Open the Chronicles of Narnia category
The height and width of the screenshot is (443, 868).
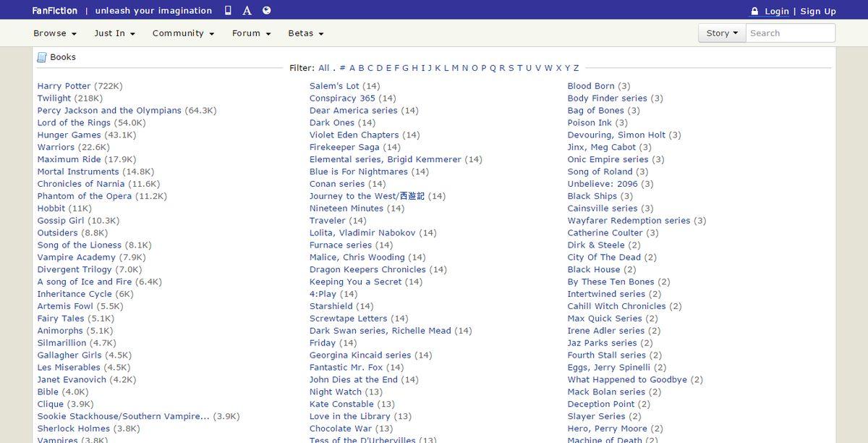(x=81, y=185)
